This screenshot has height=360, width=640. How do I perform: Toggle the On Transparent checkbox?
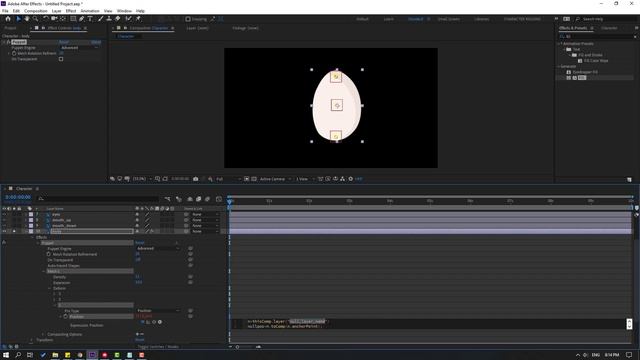click(61, 59)
